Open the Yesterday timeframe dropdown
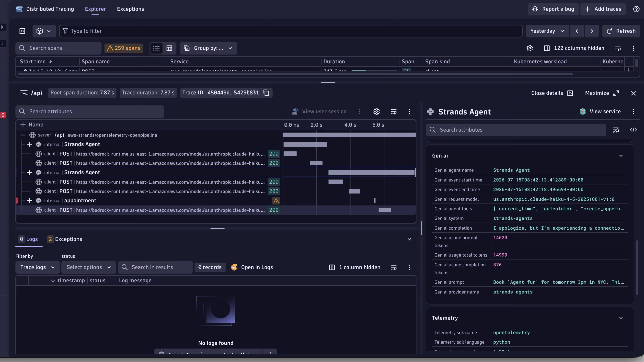The image size is (644, 362). [547, 31]
